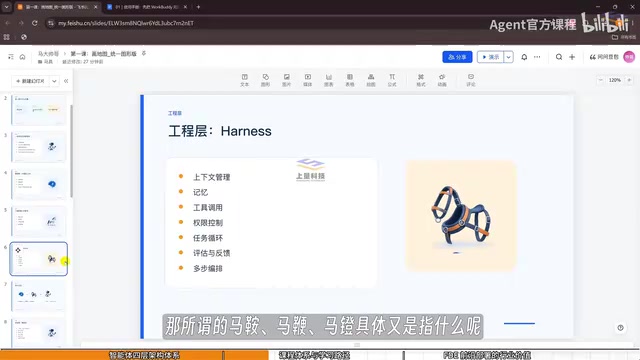
Task: Click the bullet 记忆
Action: pos(200,192)
